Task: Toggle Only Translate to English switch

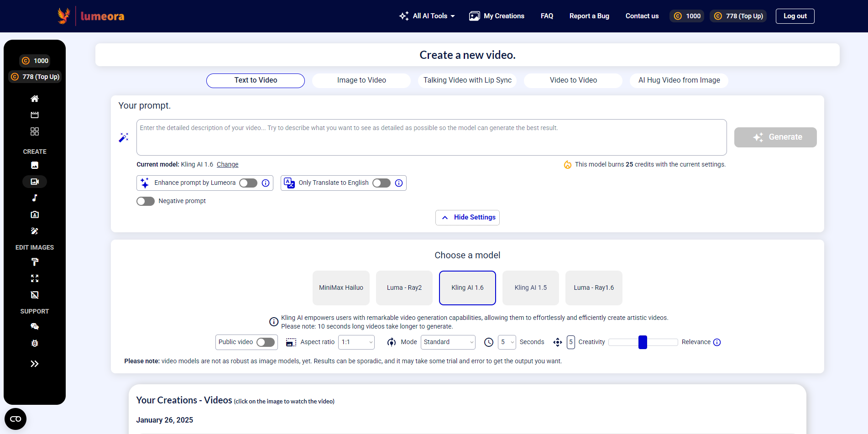Action: pos(382,183)
